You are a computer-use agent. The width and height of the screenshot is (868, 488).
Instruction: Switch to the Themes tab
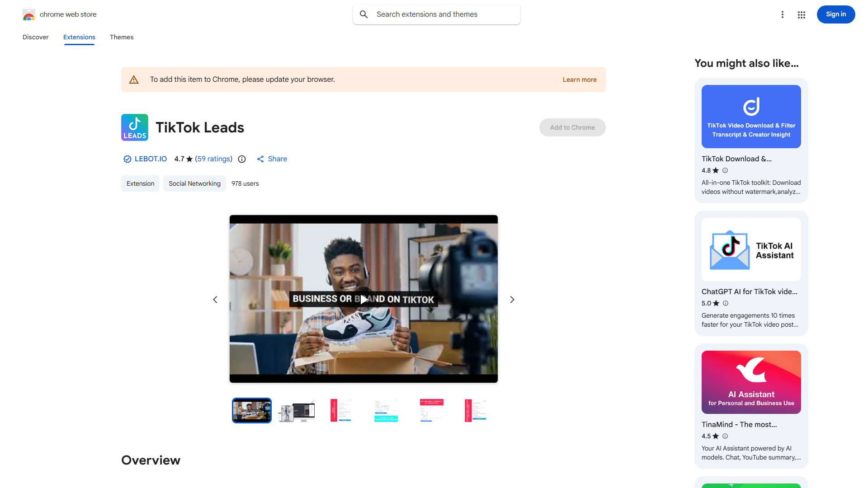[121, 37]
